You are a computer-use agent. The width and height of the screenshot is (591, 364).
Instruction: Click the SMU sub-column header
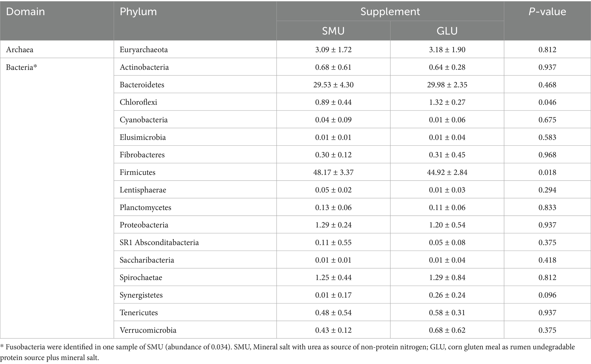tap(333, 31)
